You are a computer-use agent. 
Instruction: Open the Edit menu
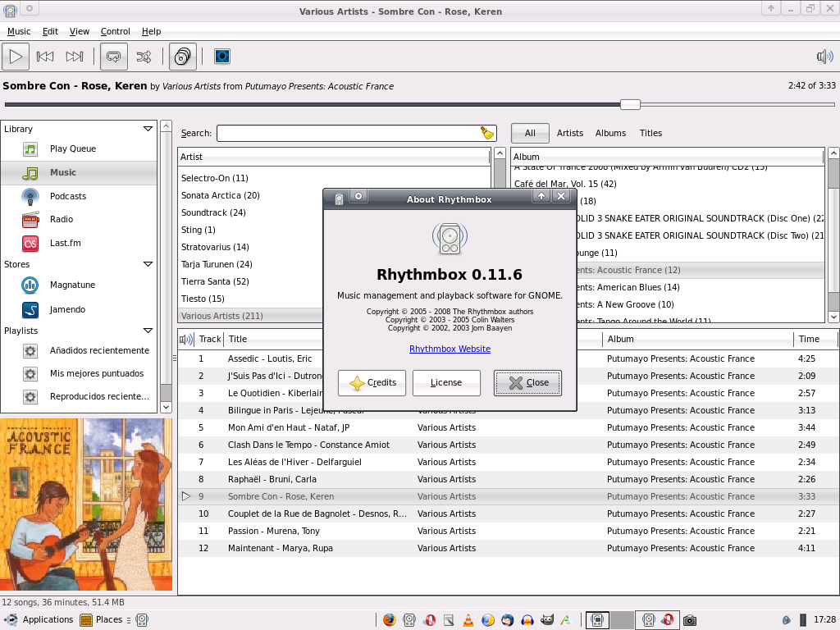point(50,31)
